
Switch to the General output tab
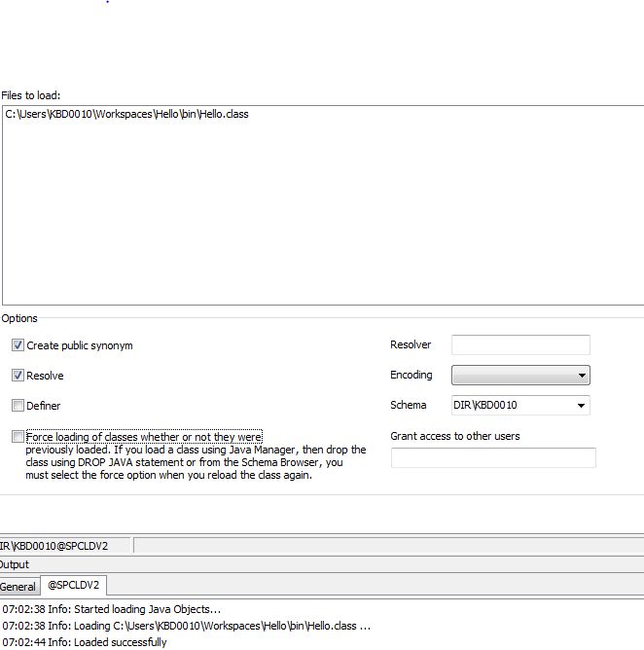18,587
